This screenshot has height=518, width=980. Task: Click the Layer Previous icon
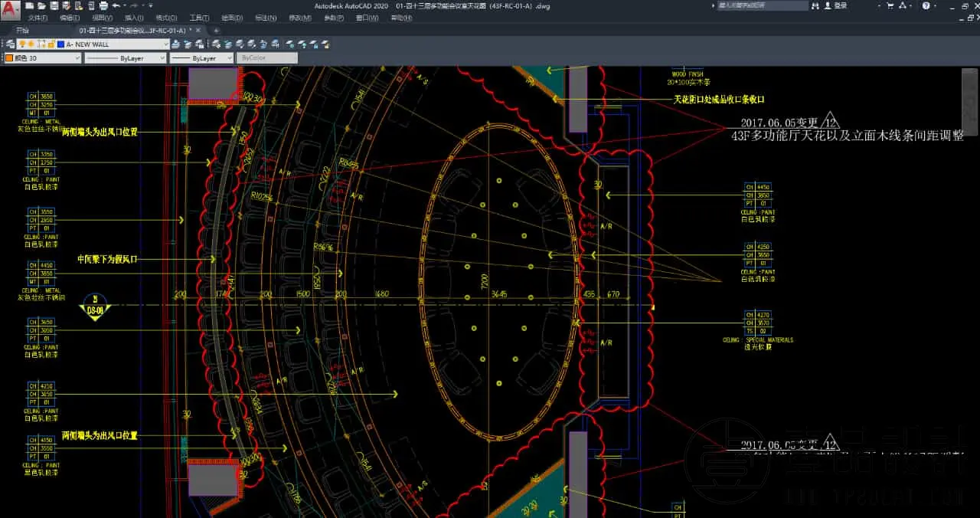(187, 44)
